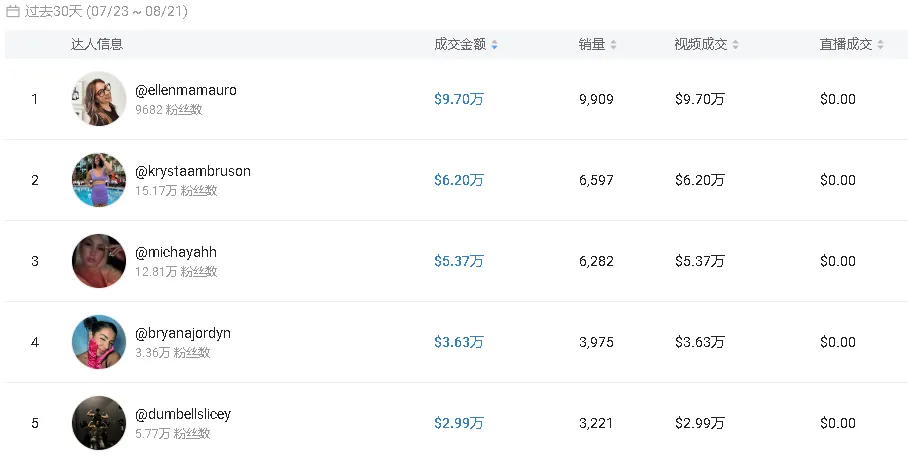Select the @dumbellslicey username
Viewport: 908px width, 458px height.
pyautogui.click(x=183, y=414)
